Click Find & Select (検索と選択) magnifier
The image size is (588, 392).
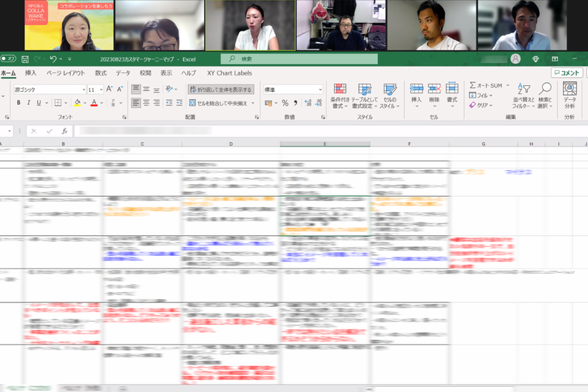545,95
